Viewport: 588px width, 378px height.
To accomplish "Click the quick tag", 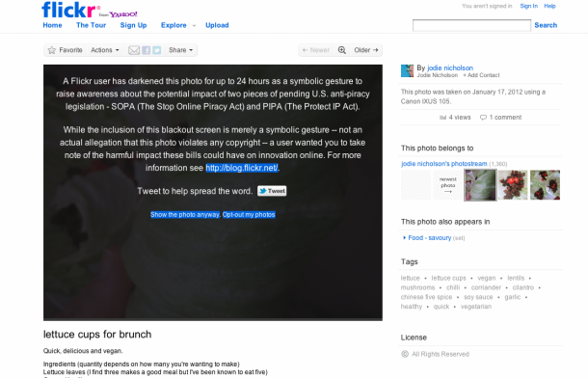I will 441,307.
